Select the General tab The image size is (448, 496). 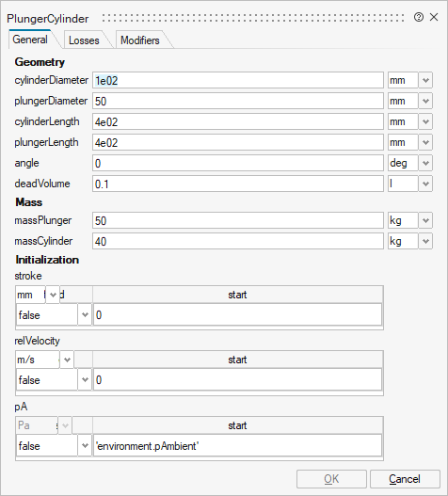[x=30, y=40]
